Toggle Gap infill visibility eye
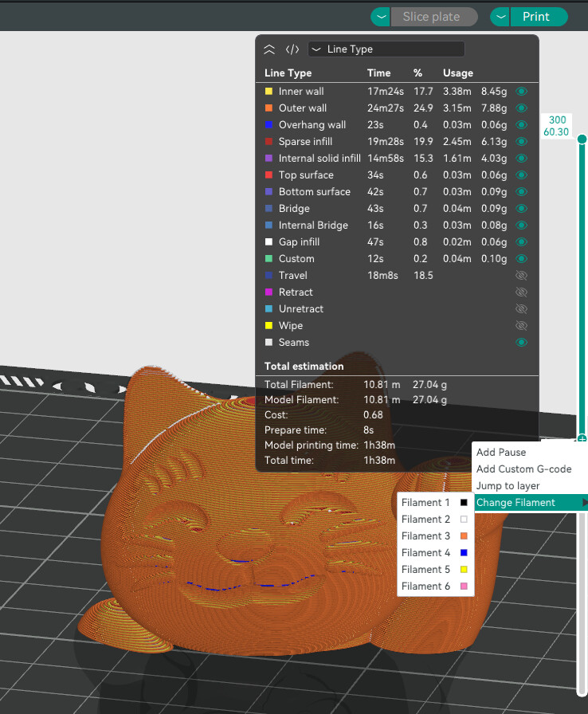Screen dimensions: 588x714 point(522,242)
